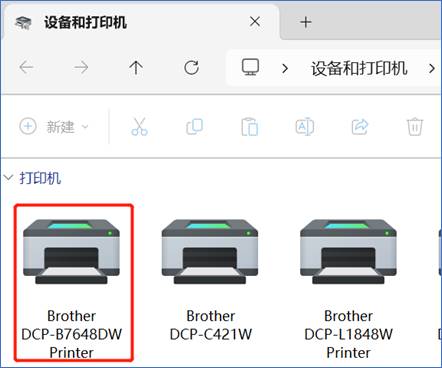Image resolution: width=442 pixels, height=368 pixels.
Task: Collapse the 打印机 group chevron
Action: coord(8,178)
